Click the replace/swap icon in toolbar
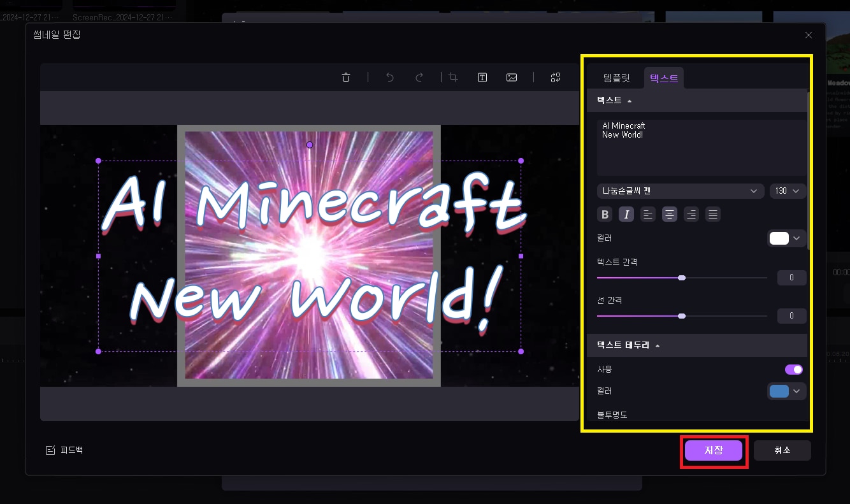The height and width of the screenshot is (504, 850). tap(556, 77)
